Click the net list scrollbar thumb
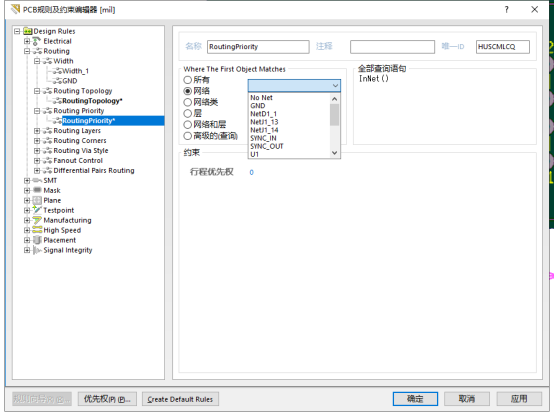This screenshot has height=417, width=554. pos(335,115)
